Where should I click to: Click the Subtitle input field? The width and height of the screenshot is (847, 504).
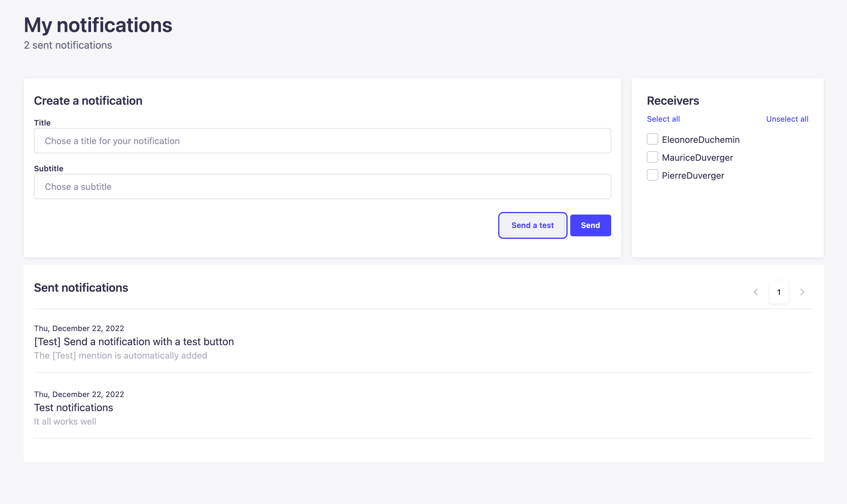click(322, 187)
